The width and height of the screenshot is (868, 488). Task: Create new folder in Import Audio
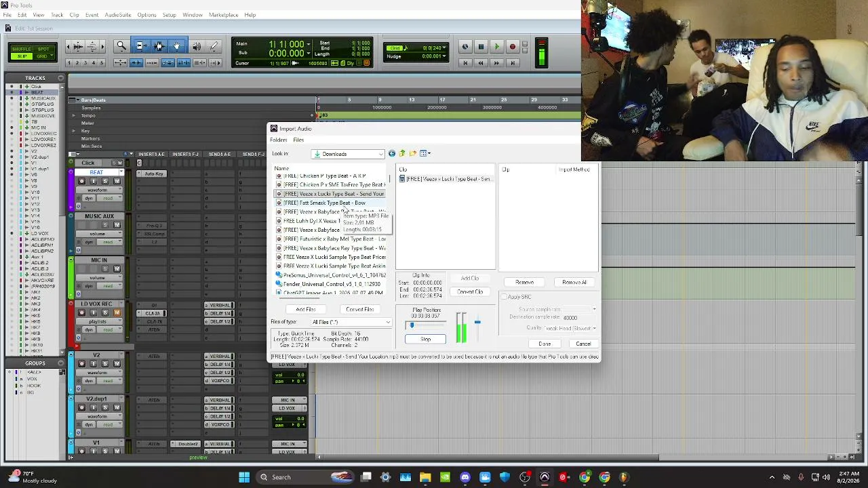pyautogui.click(x=412, y=154)
